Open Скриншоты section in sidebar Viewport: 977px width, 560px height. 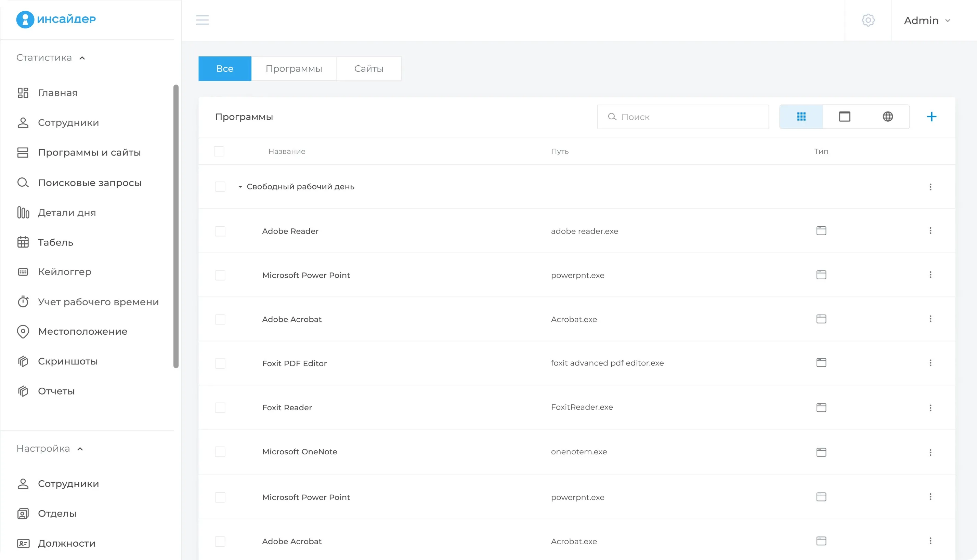(68, 361)
